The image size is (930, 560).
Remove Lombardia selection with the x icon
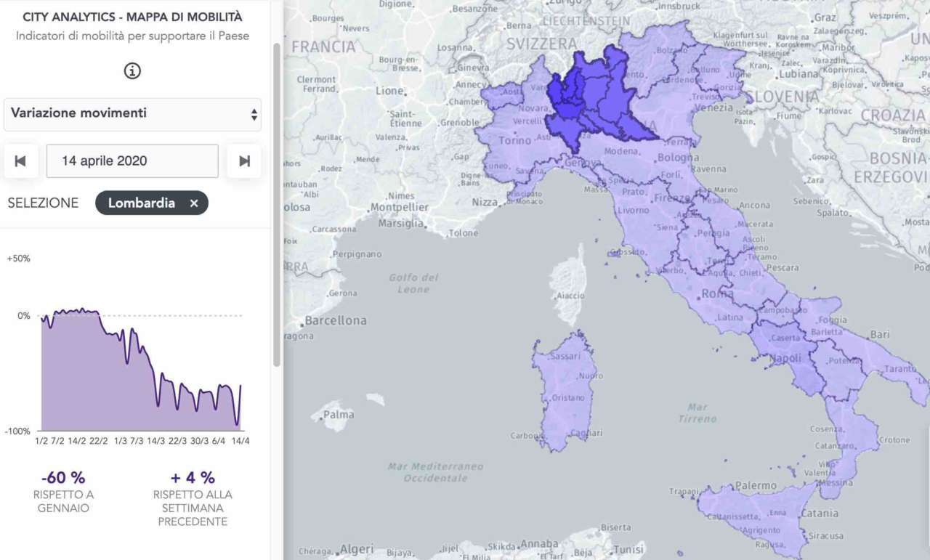[x=194, y=203]
